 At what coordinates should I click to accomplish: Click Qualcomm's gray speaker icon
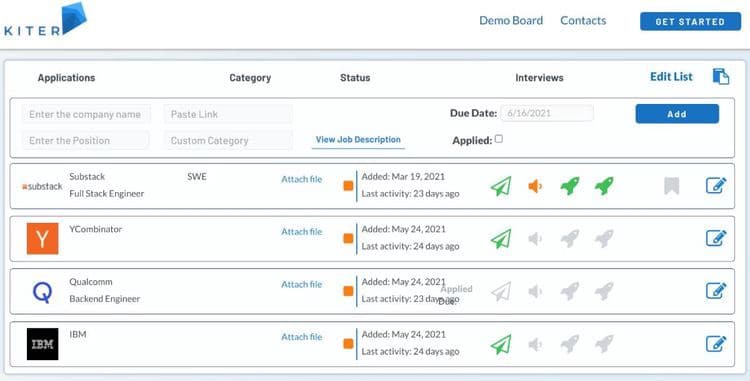point(535,291)
